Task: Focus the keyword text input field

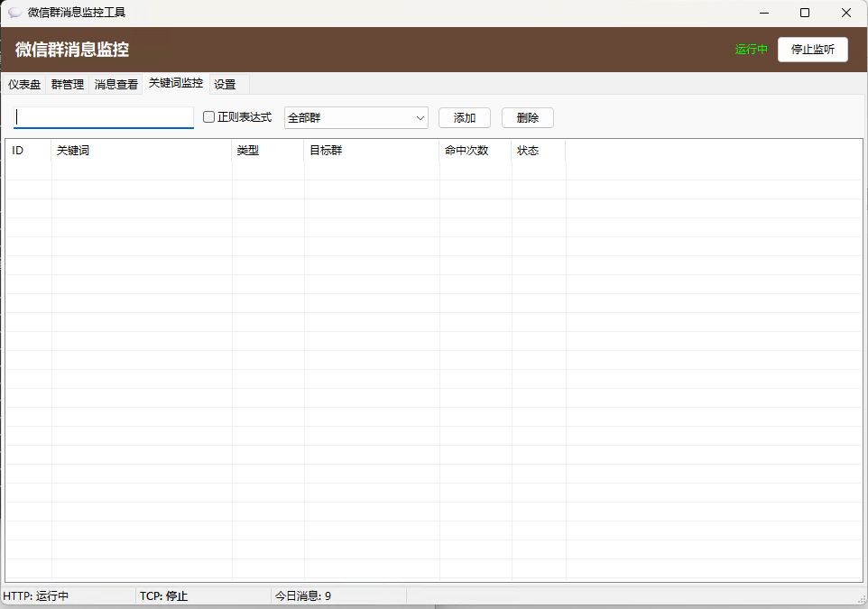Action: [x=104, y=118]
